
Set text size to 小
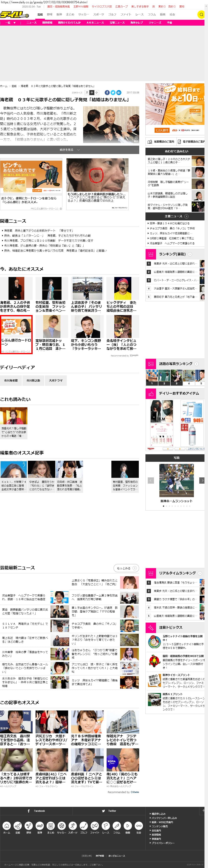pyautogui.click(x=97, y=93)
